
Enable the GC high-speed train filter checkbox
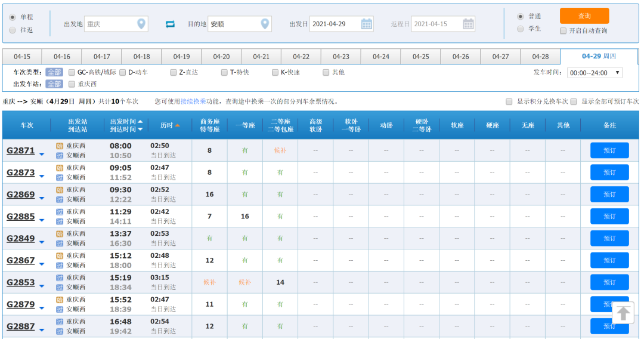72,72
